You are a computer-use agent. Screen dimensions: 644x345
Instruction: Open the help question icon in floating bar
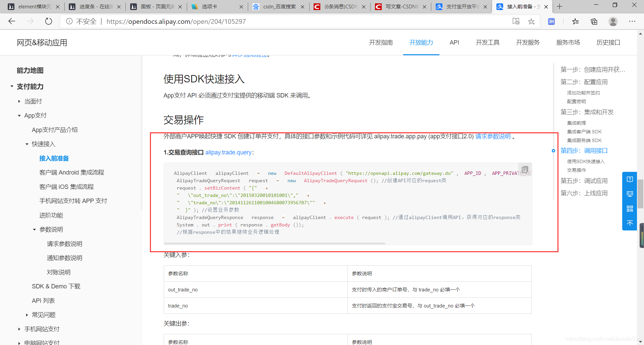point(630,180)
